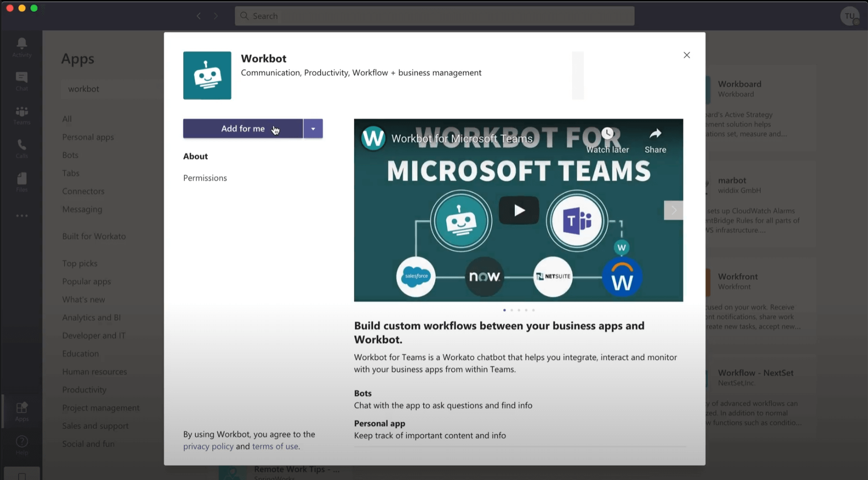Switch to the Permissions tab
868x480 pixels.
click(205, 178)
